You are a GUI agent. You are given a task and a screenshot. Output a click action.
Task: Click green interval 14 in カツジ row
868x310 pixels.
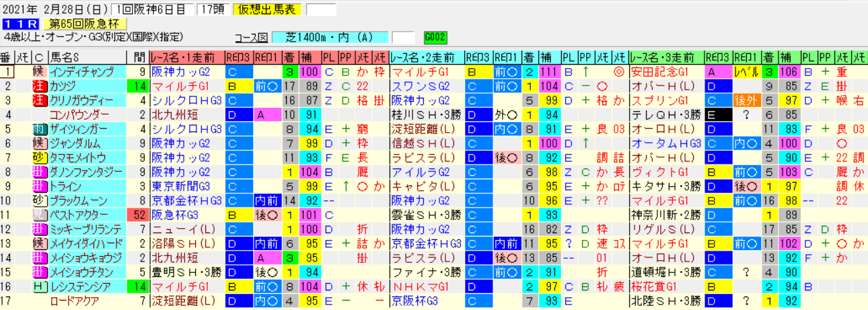(139, 86)
